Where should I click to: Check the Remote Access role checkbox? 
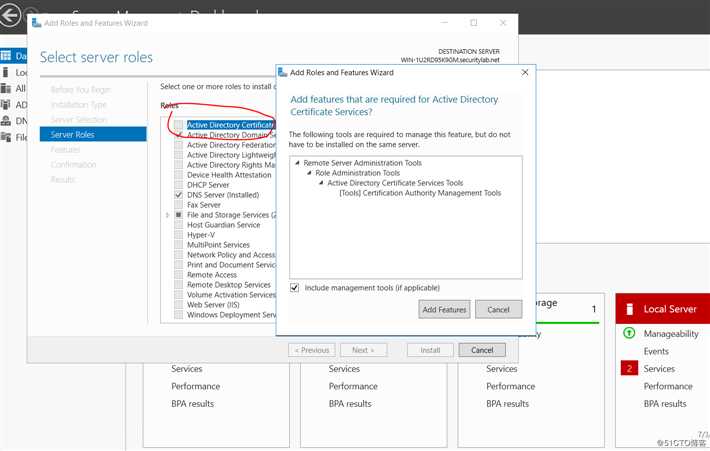click(178, 275)
